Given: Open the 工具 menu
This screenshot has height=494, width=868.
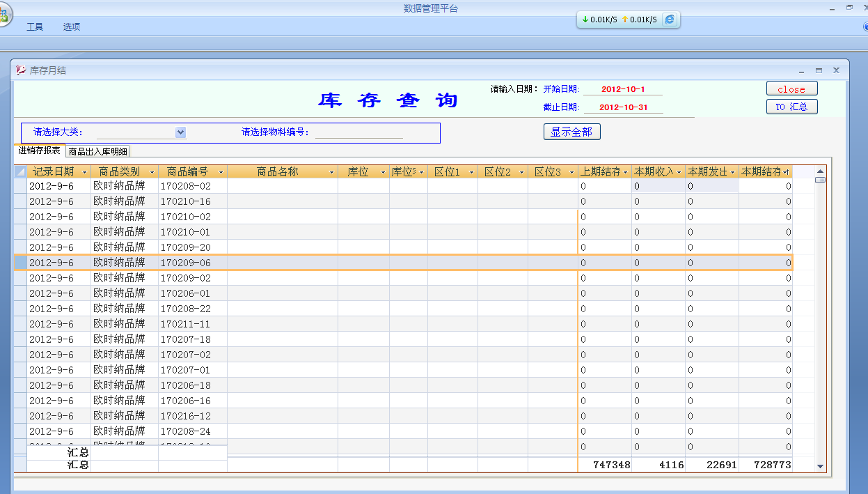Looking at the screenshot, I should tap(35, 26).
